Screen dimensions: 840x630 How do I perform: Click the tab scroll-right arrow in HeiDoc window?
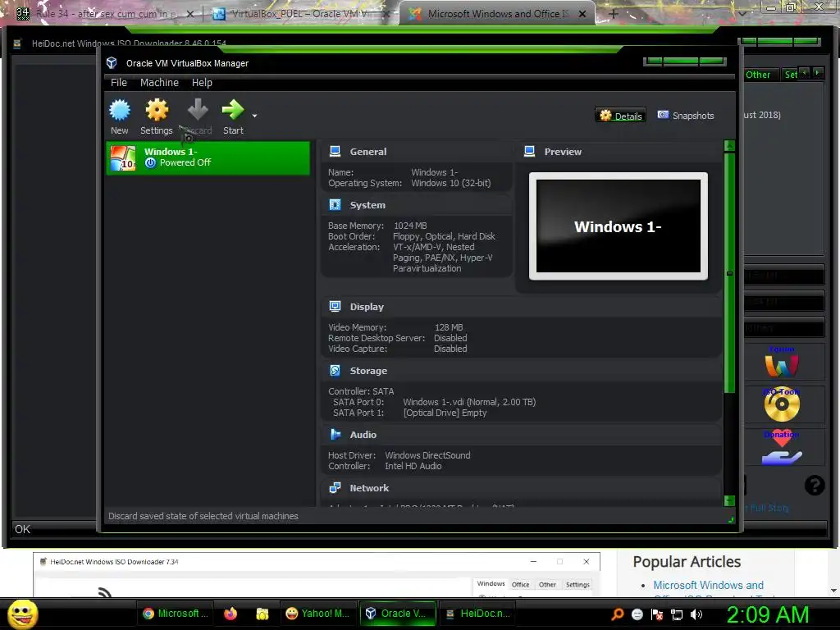point(818,72)
